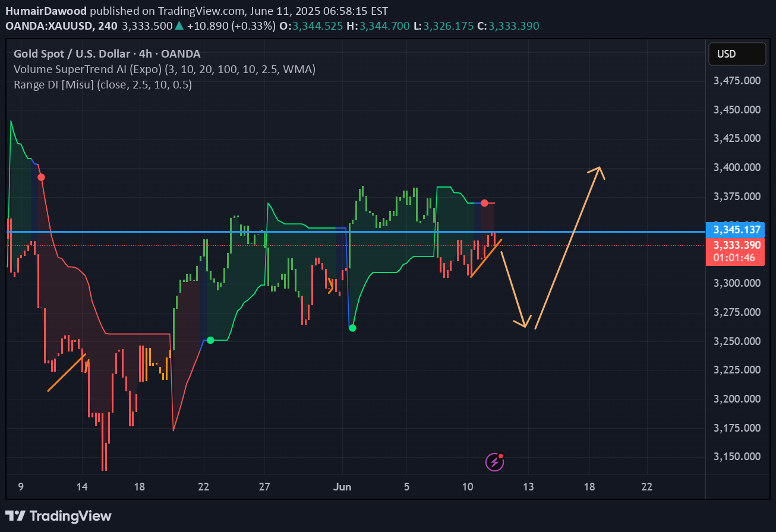776x532 pixels.
Task: Click the TradingView logo in the footer
Action: point(58,515)
